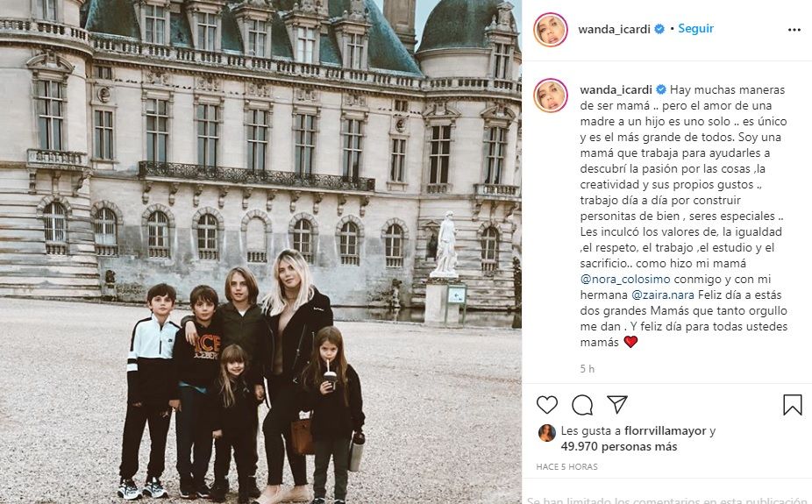Open wanda_icardi username in post header

pyautogui.click(x=614, y=30)
